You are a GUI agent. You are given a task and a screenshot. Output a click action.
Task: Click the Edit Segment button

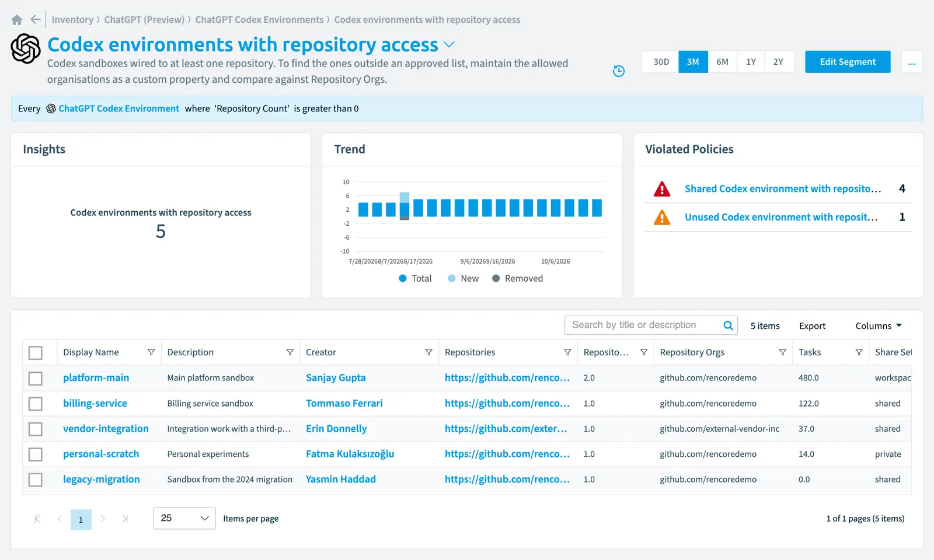[848, 62]
